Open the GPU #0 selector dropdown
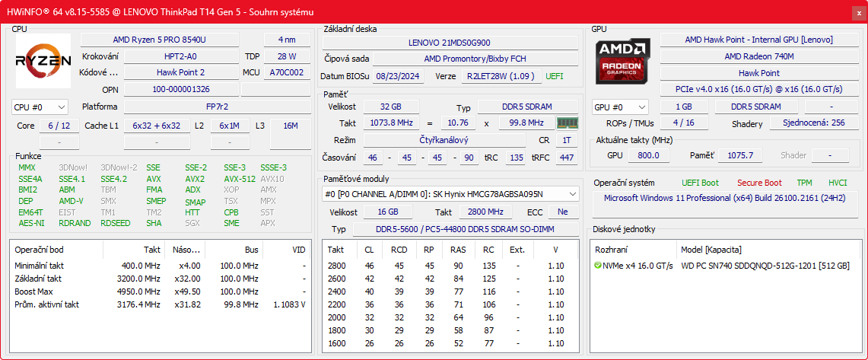The width and height of the screenshot is (868, 360). tap(620, 107)
